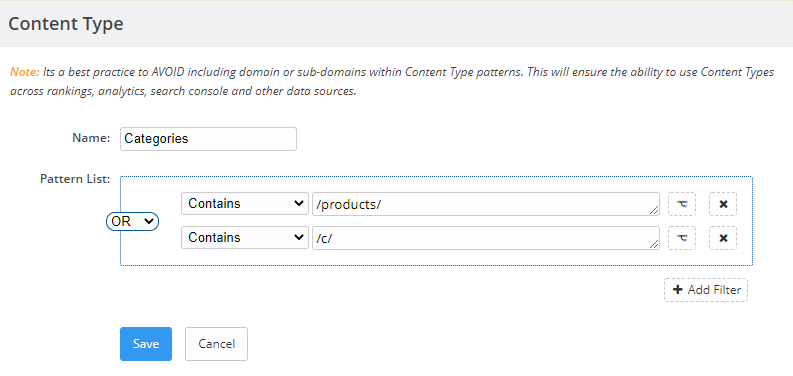Click the /products/ pattern text field
The width and height of the screenshot is (793, 376).
pyautogui.click(x=486, y=204)
